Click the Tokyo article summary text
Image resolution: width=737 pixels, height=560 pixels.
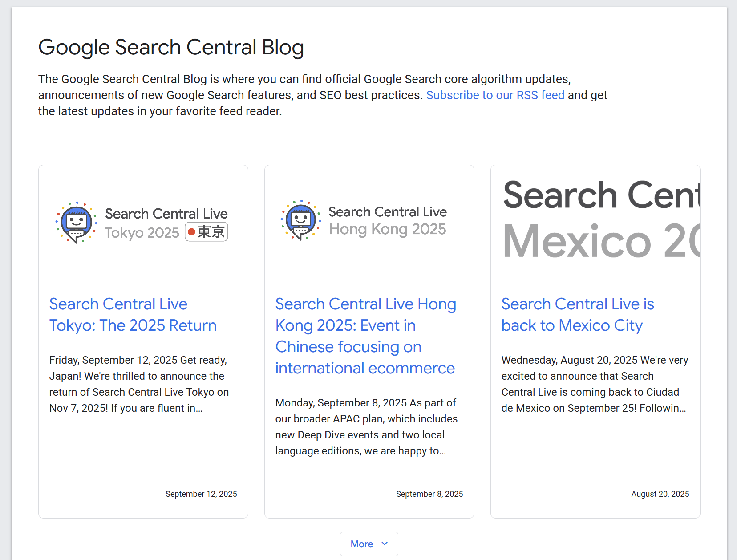coord(139,384)
